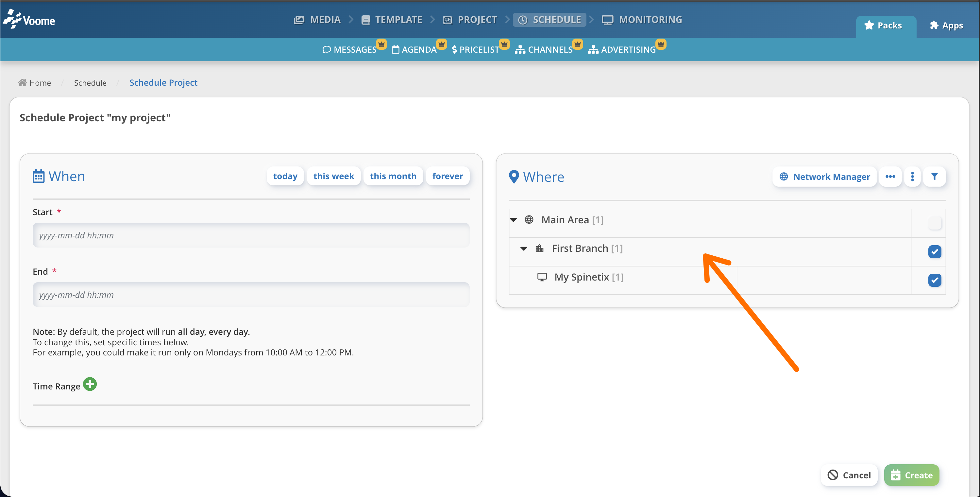
Task: Go to Home breadcrumb
Action: click(x=34, y=83)
